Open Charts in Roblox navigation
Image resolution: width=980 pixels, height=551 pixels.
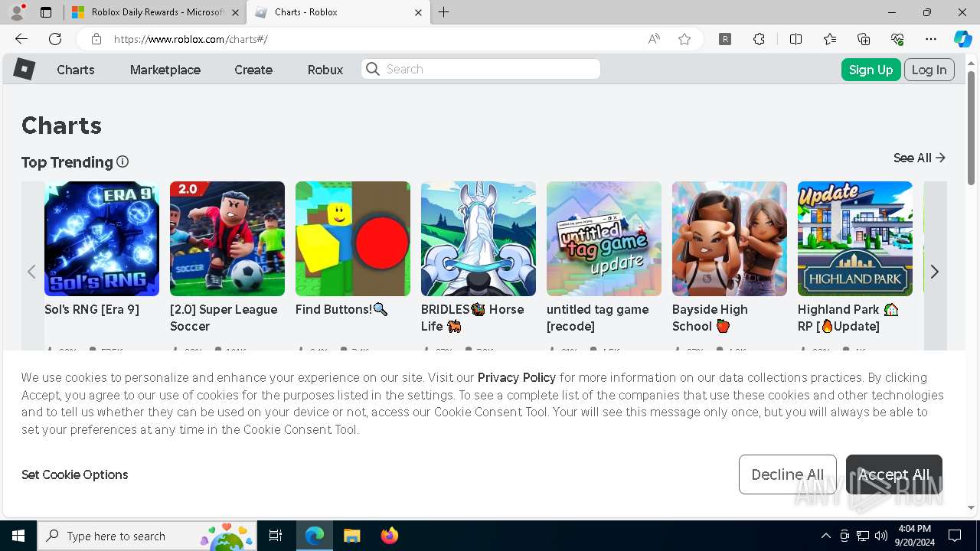click(x=76, y=70)
